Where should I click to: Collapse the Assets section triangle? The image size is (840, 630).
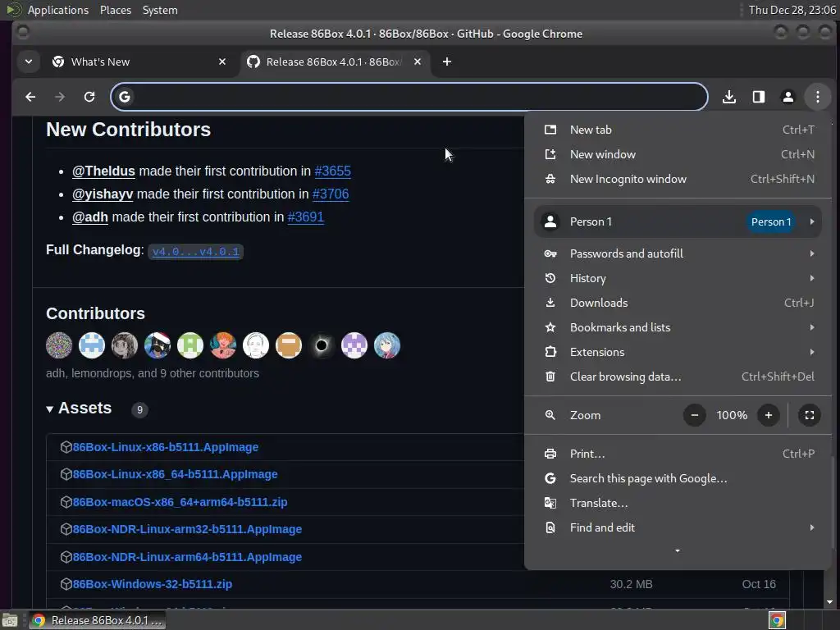tap(50, 409)
